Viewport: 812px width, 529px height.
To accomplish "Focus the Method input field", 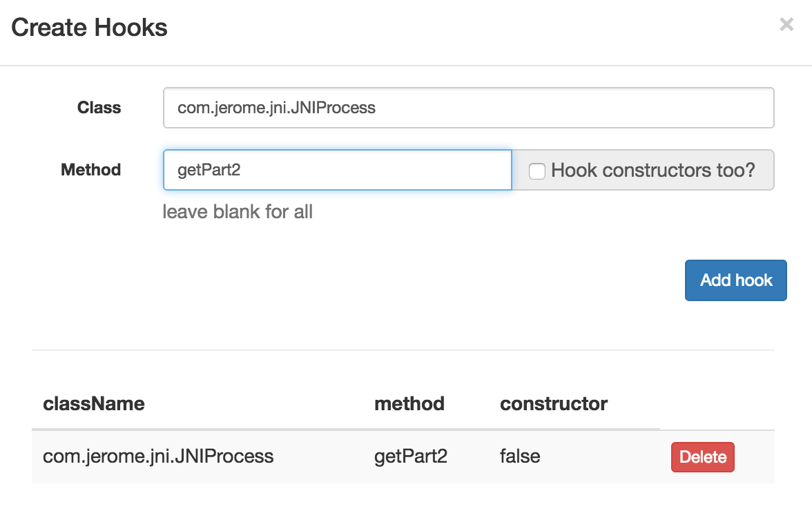I will [x=337, y=170].
